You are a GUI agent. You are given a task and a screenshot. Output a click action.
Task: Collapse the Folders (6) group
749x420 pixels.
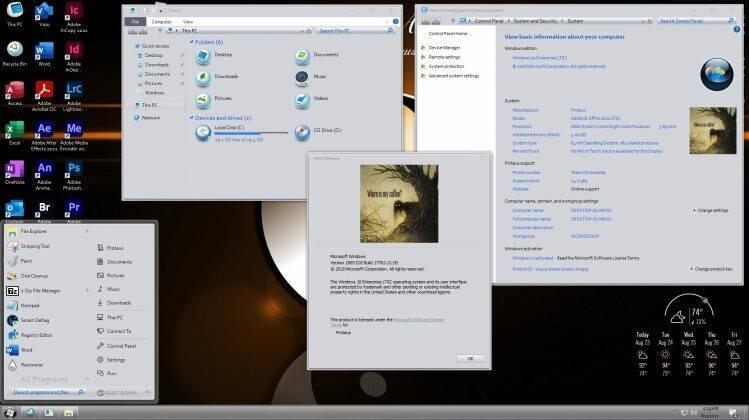coord(192,42)
